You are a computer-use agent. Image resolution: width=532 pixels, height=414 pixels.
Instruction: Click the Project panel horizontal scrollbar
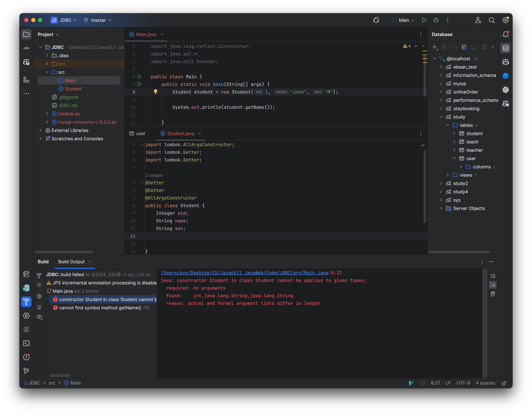(x=64, y=252)
